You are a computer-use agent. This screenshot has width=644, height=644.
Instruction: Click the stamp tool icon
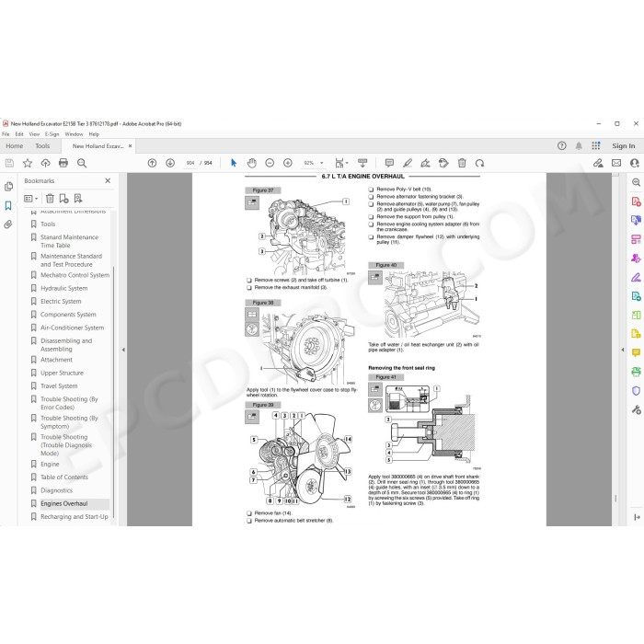point(443,163)
